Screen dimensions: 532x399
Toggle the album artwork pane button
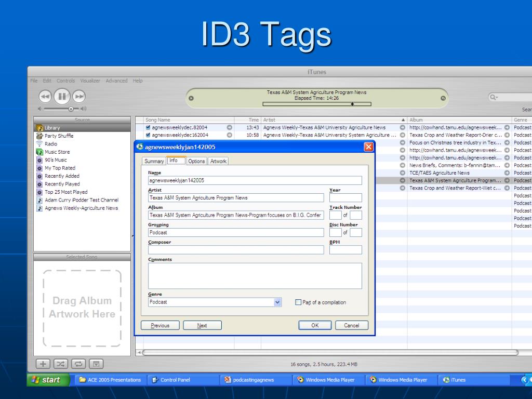point(96,364)
